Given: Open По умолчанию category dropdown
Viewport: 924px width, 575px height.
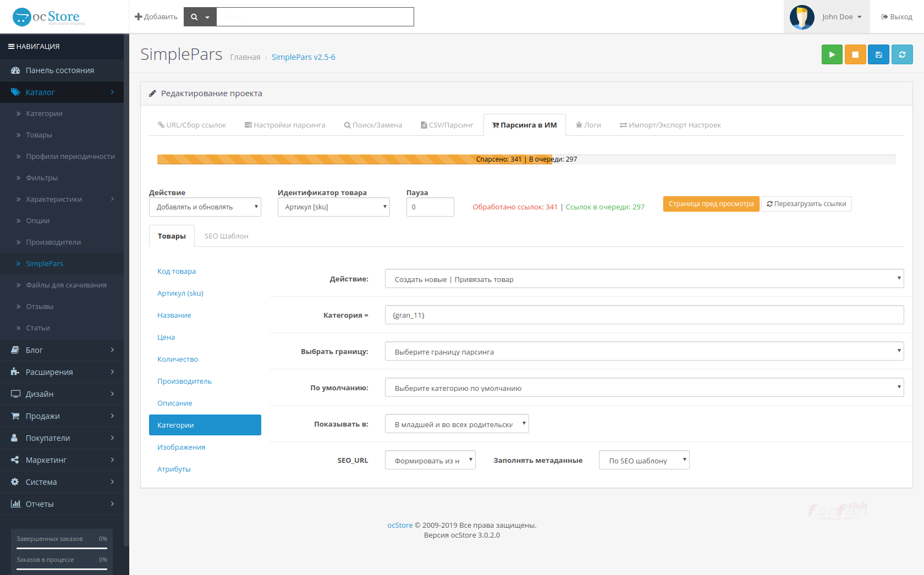Looking at the screenshot, I should pos(644,388).
